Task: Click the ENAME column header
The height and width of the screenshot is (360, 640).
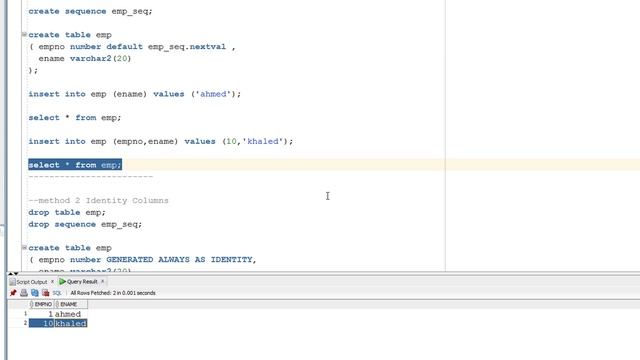Action: 71,304
